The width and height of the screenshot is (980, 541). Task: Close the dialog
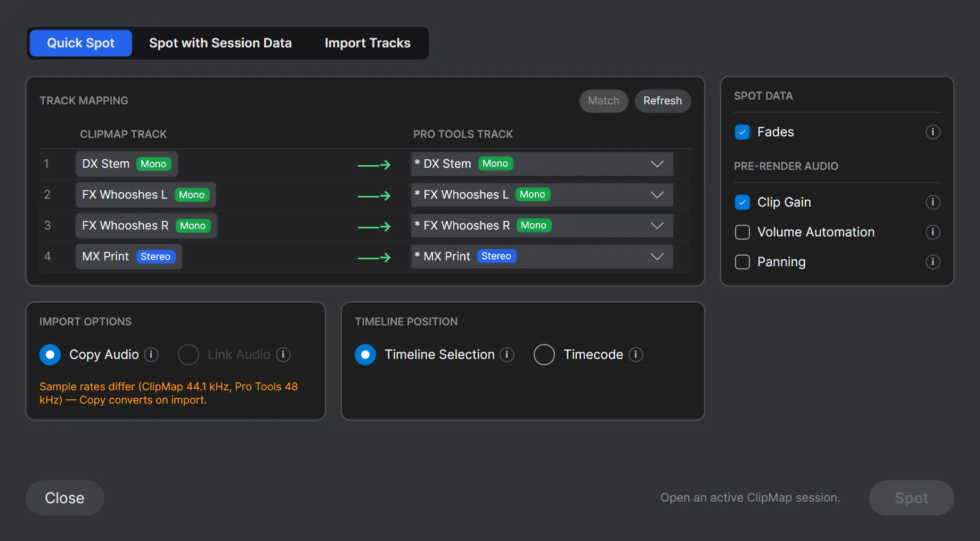(65, 498)
